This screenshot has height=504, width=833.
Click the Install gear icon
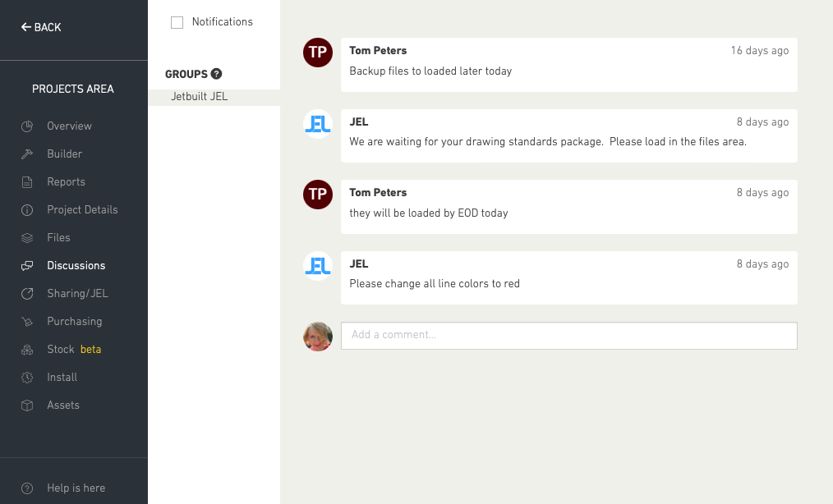coord(27,377)
